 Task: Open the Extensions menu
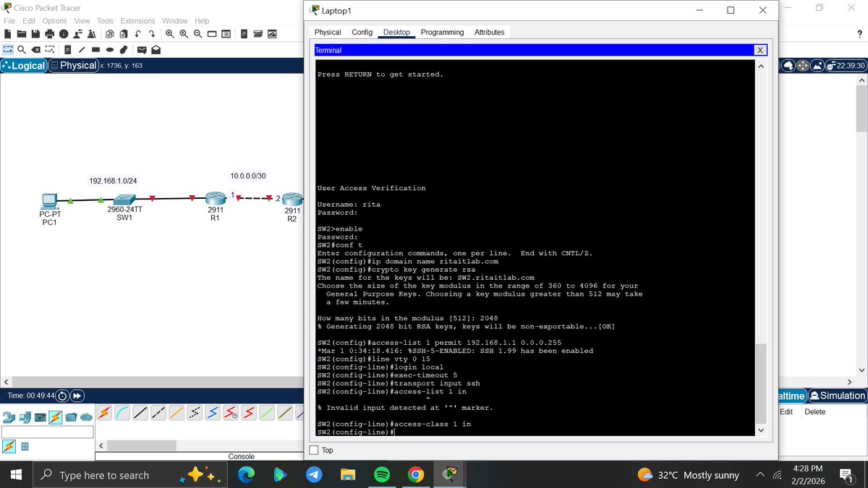pos(137,21)
